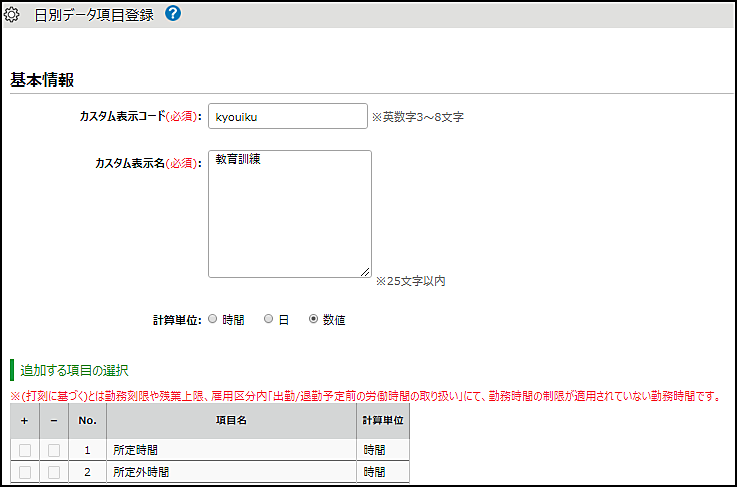Click the No. 1 cell
The width and height of the screenshot is (737, 487).
87,450
